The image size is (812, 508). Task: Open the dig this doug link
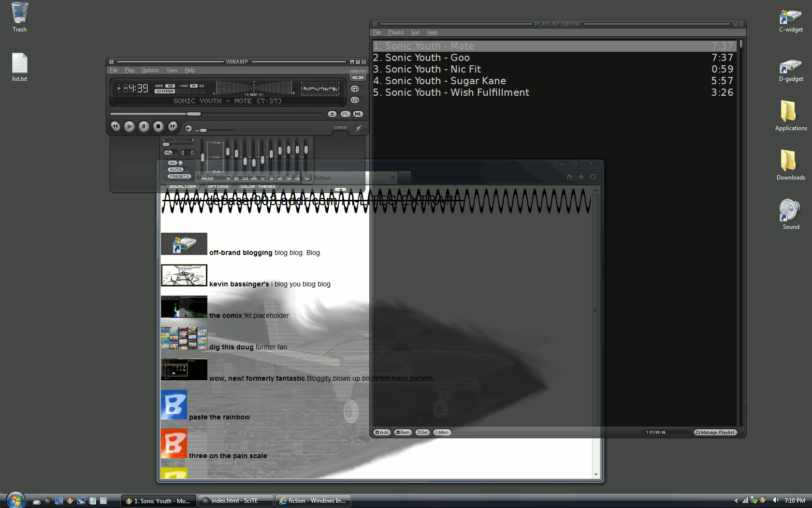tap(232, 347)
